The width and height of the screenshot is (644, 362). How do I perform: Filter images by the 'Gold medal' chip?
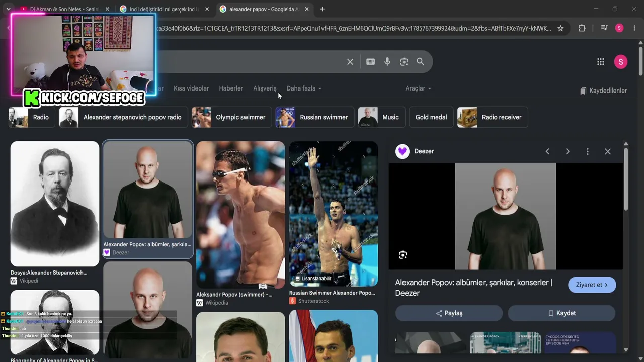tap(431, 117)
